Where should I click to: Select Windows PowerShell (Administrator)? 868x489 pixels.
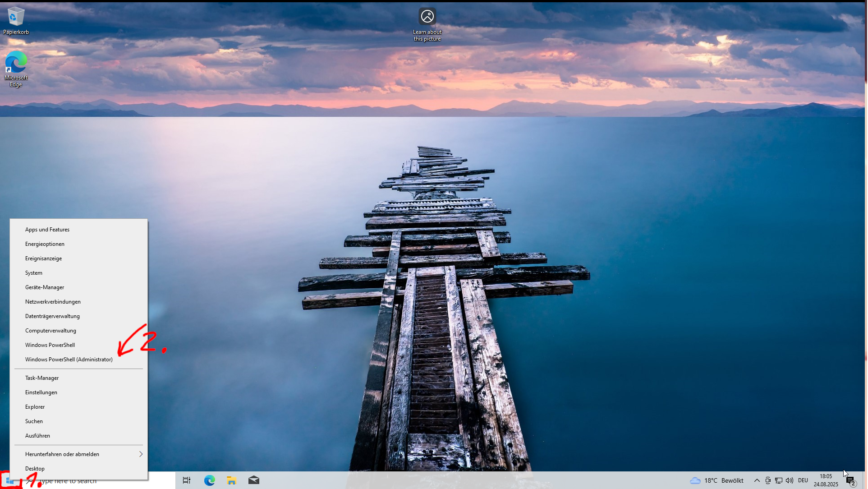coord(69,360)
